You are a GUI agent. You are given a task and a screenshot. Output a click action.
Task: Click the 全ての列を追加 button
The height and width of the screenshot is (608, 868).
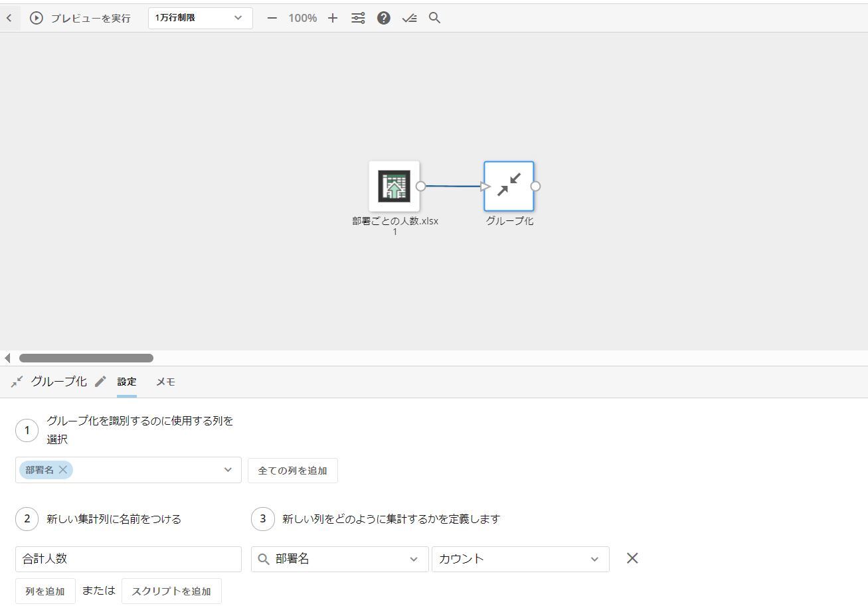click(x=292, y=471)
